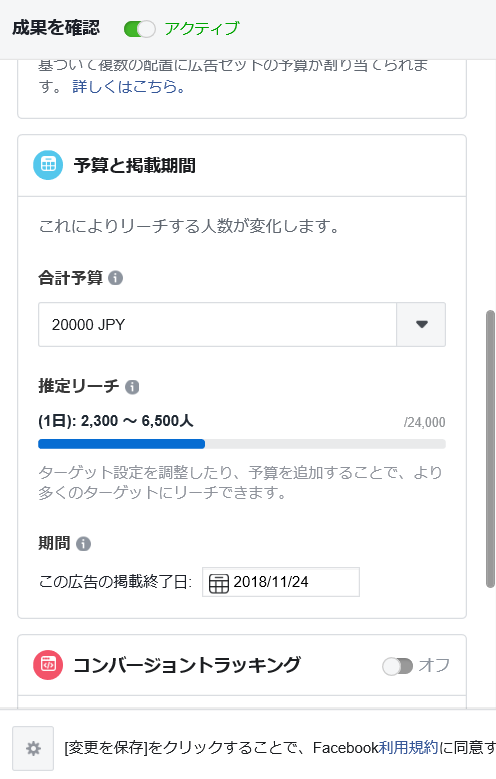Viewport: 496px width, 779px height.
Task: Click the 成果を確認 heading
Action: point(56,27)
